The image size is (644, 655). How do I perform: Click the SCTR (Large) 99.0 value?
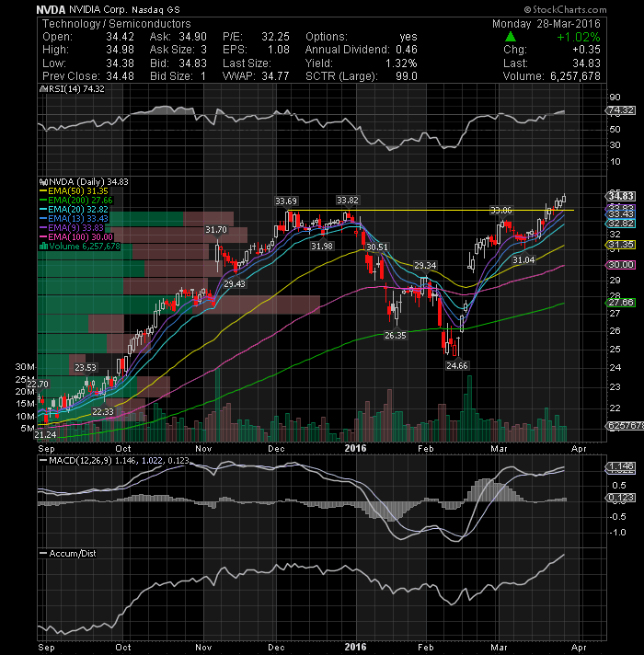[407, 76]
